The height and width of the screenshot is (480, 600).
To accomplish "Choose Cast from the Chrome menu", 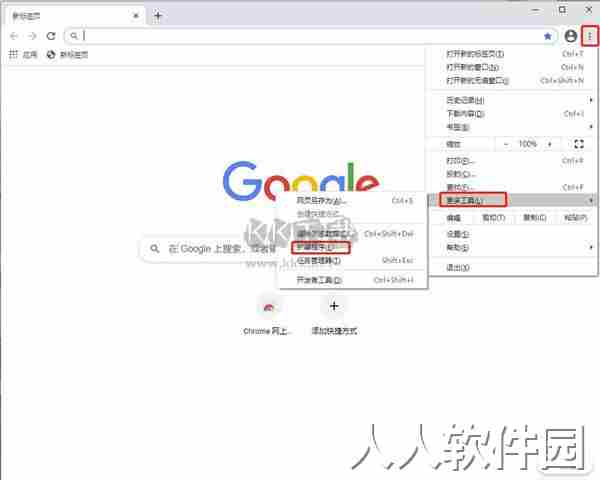I will pos(513,174).
